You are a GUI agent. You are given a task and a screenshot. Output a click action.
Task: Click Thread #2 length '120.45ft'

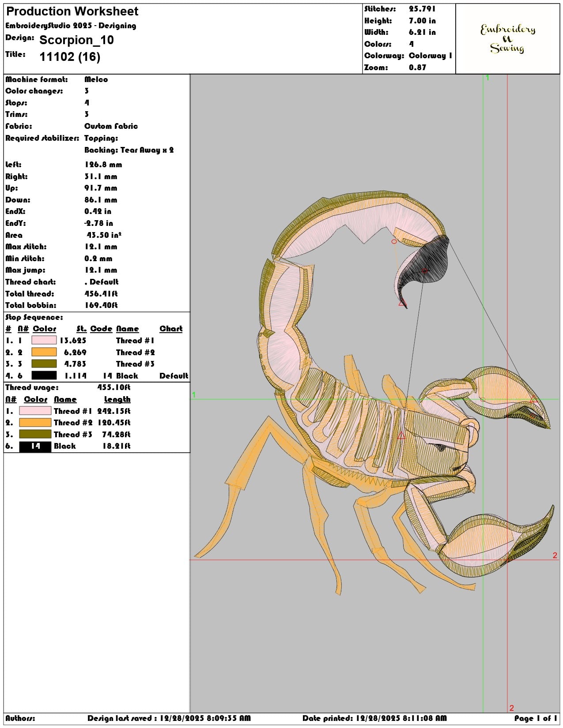click(114, 423)
